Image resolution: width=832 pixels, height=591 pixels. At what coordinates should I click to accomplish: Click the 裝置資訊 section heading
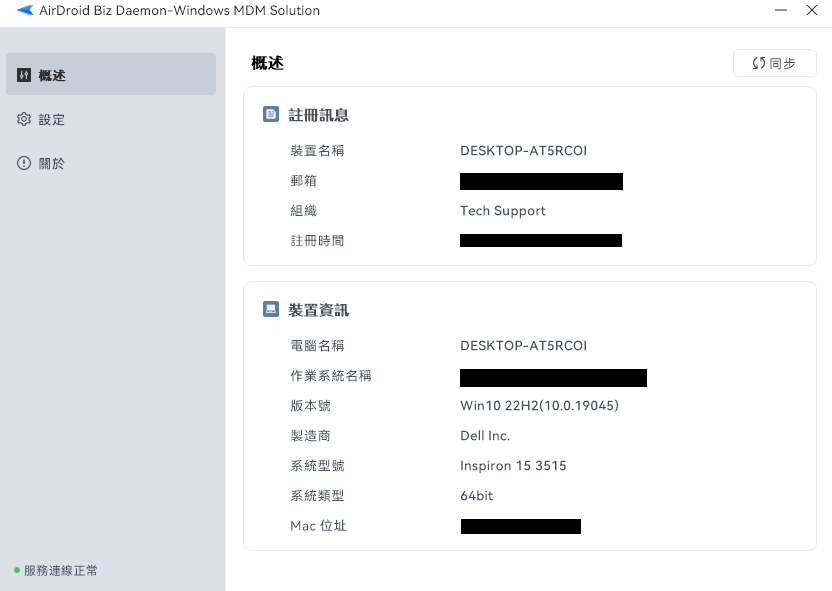[318, 310]
